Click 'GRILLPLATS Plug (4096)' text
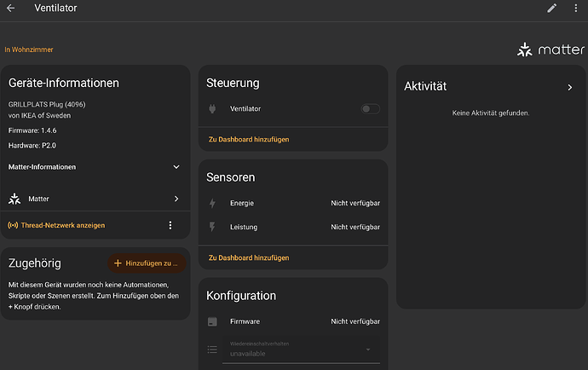The height and width of the screenshot is (370, 588). (47, 104)
